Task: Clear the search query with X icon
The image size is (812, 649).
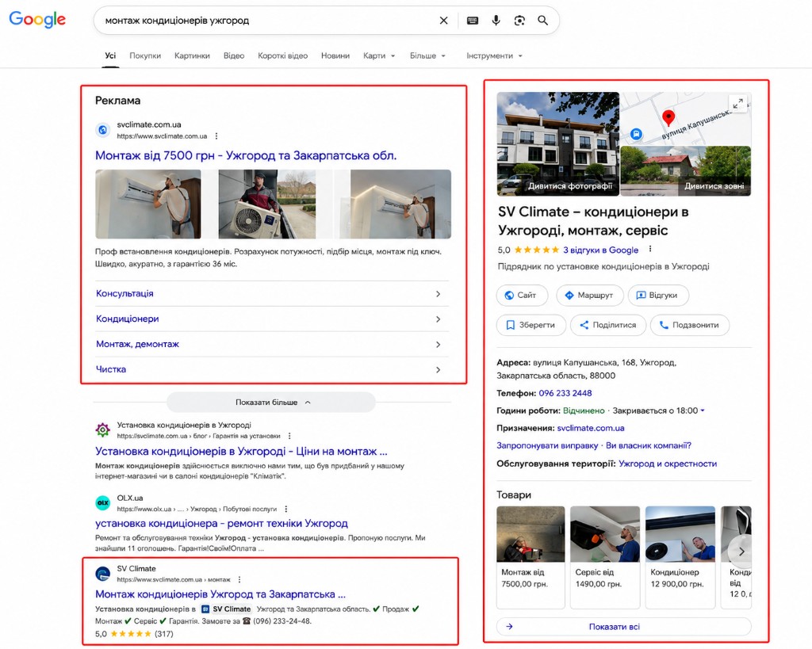Action: click(x=444, y=20)
